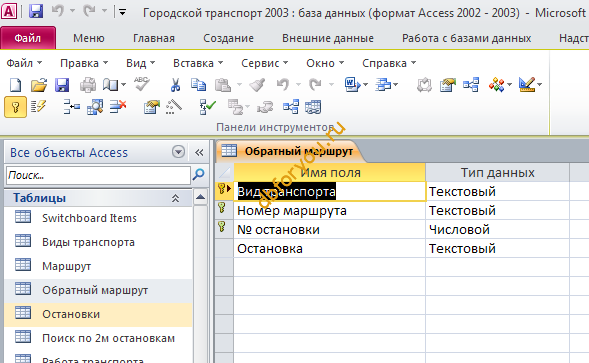
Task: Click the Format Painter brush icon
Action: click(257, 85)
